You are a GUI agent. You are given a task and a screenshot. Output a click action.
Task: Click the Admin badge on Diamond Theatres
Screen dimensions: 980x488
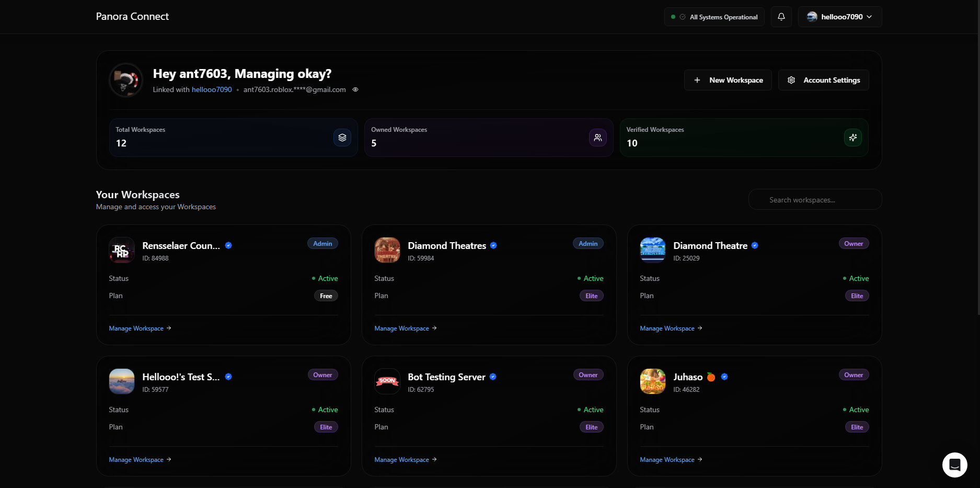coord(588,243)
